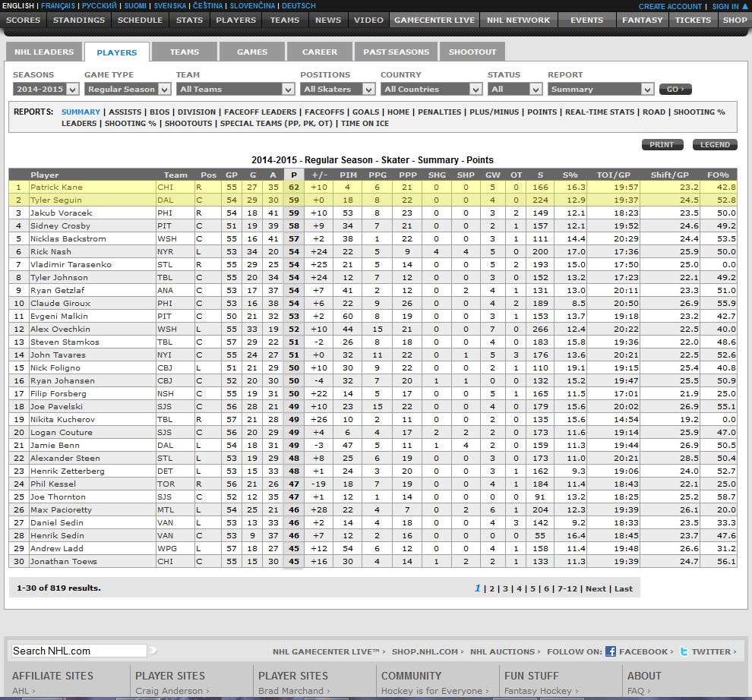The width and height of the screenshot is (752, 700).
Task: Click the GO button
Action: (675, 89)
